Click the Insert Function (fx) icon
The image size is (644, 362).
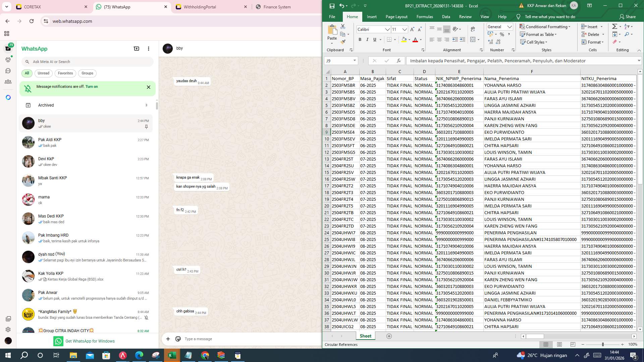tap(399, 61)
